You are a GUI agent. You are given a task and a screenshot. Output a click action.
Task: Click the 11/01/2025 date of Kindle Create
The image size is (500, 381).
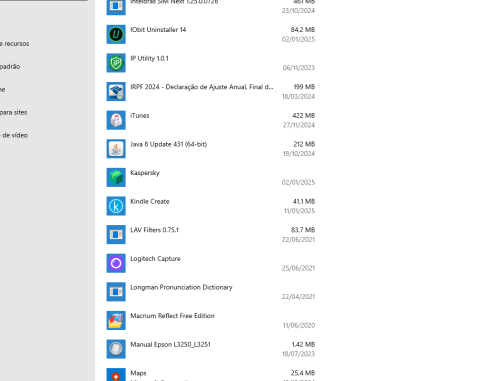299,211
